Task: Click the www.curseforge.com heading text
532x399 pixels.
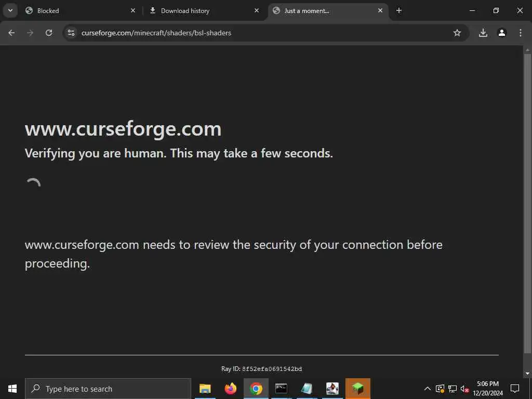Action: [x=123, y=129]
